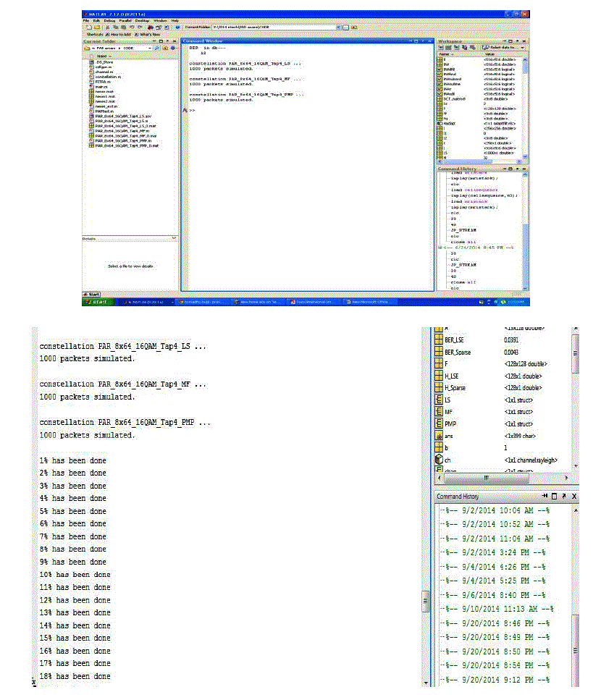Click browse for folder button
The height and width of the screenshot is (700, 601).
coord(347,27)
